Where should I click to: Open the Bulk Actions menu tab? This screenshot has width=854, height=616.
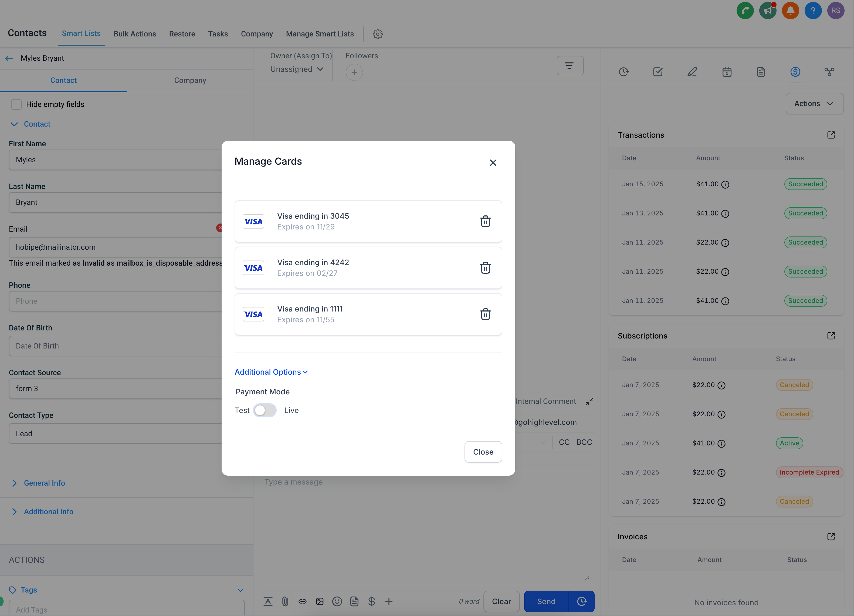pos(135,34)
